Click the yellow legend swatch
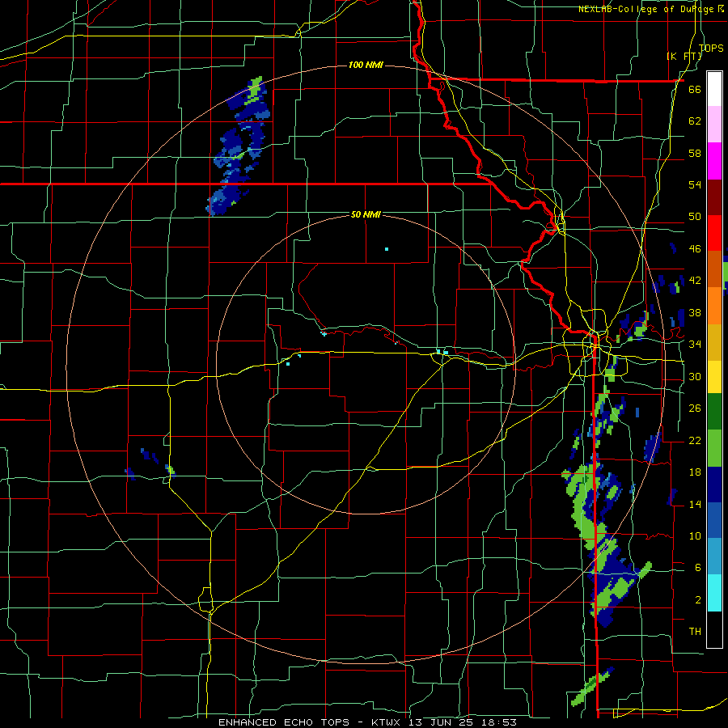Screen dimensions: 728x728 point(714,377)
